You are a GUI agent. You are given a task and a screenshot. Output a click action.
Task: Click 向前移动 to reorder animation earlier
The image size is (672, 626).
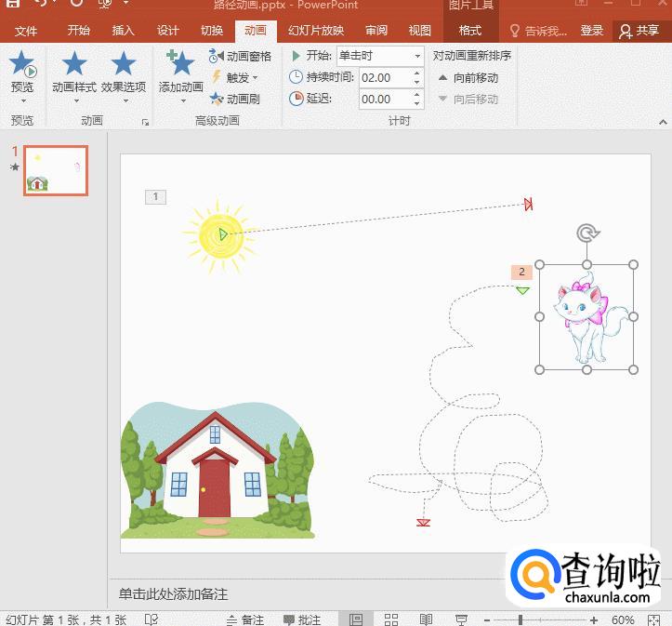468,78
